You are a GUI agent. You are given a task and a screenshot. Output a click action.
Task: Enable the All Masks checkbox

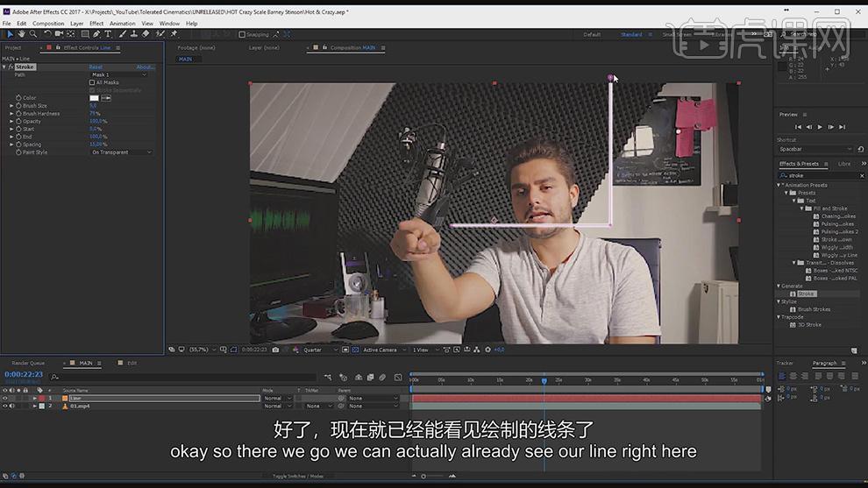[92, 82]
